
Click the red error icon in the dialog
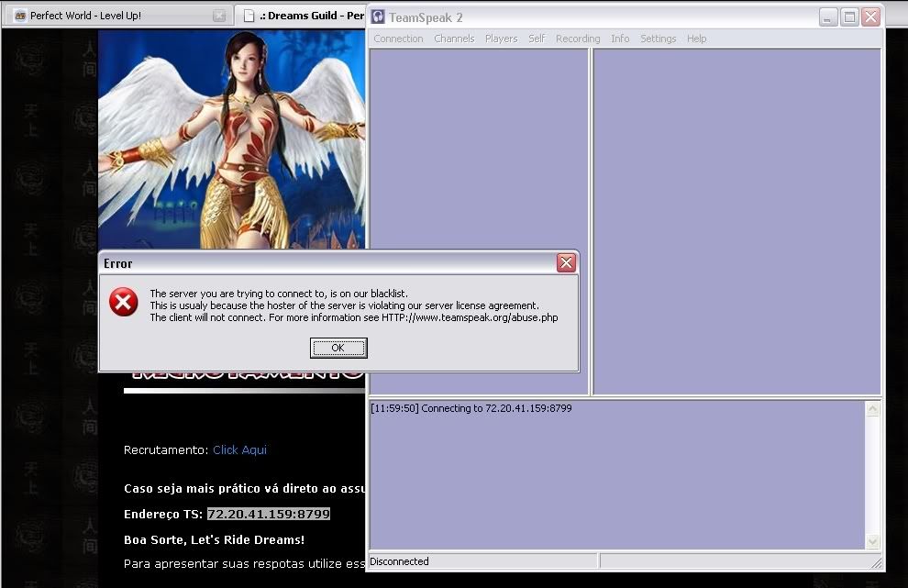coord(123,302)
